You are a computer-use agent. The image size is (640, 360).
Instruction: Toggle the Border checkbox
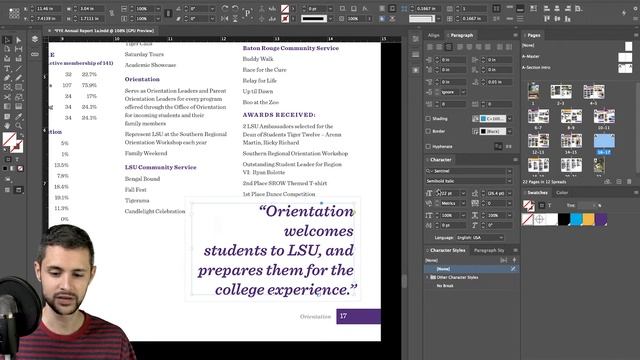point(428,131)
